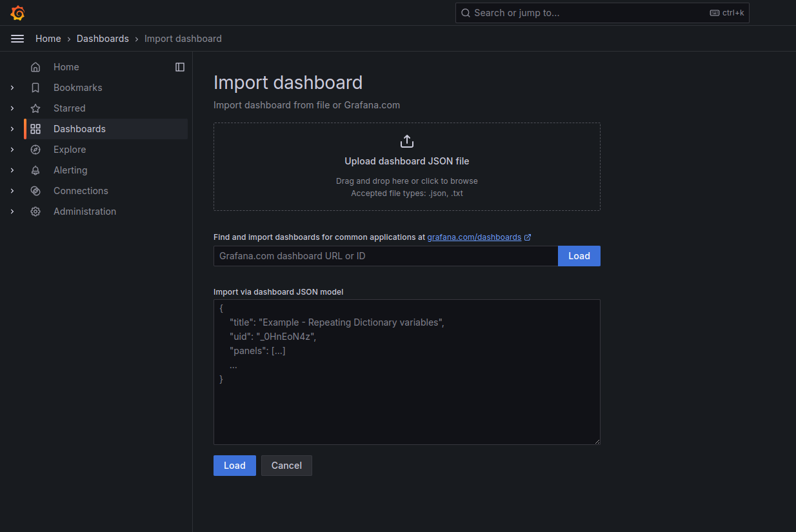The height and width of the screenshot is (532, 796).
Task: Focus the Search or jump to box
Action: tap(602, 13)
